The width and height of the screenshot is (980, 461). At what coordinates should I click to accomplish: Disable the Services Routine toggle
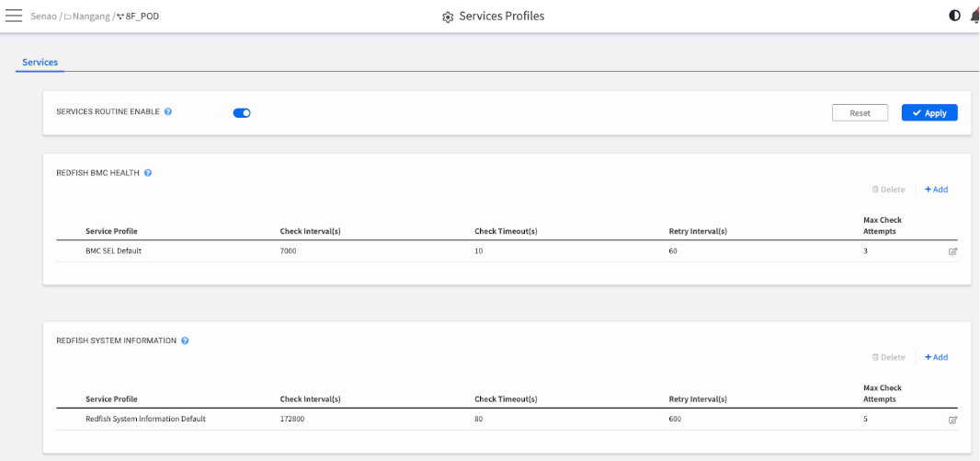tap(242, 112)
